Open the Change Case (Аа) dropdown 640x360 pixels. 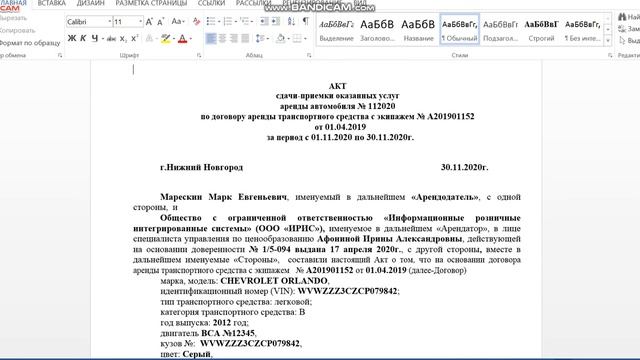coord(178,22)
